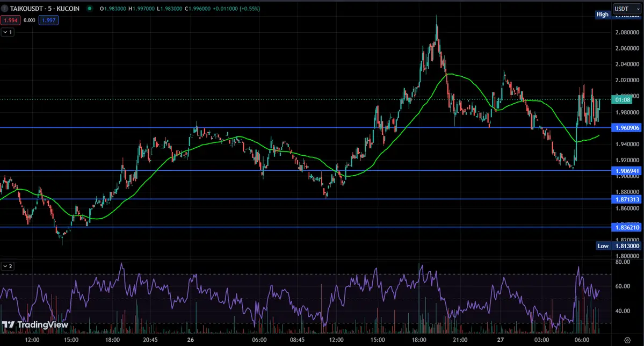The image size is (644, 346).
Task: Click the 2.080000 price axis label
Action: click(x=627, y=32)
